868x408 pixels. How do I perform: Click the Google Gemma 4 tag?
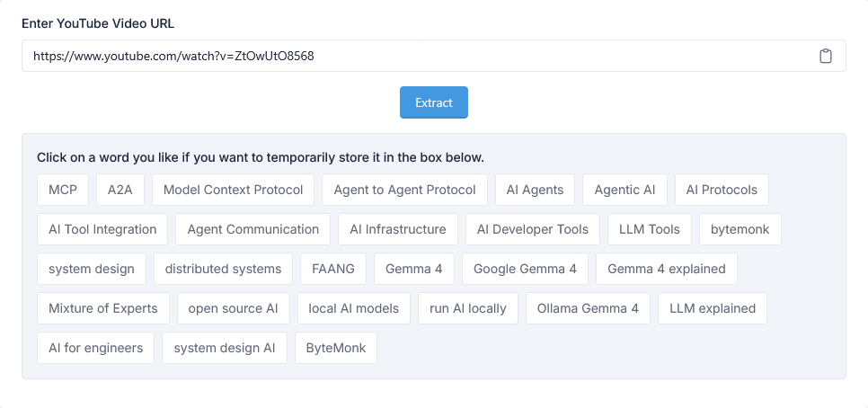pos(525,269)
